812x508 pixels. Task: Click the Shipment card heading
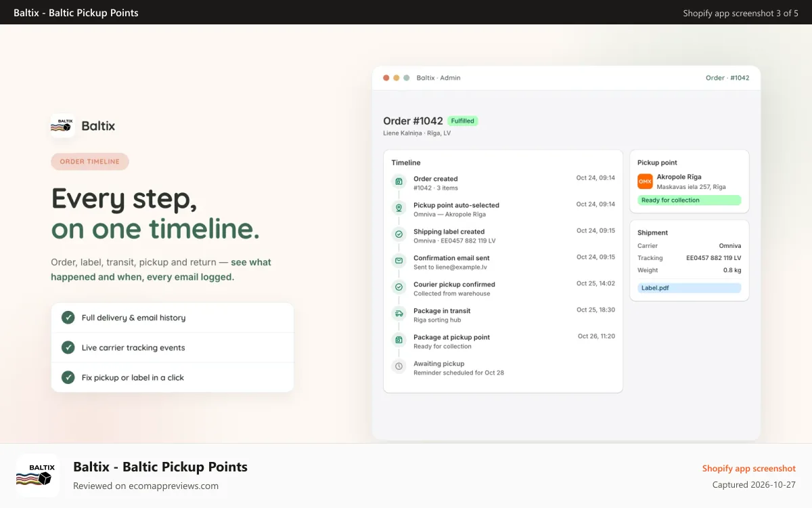653,232
